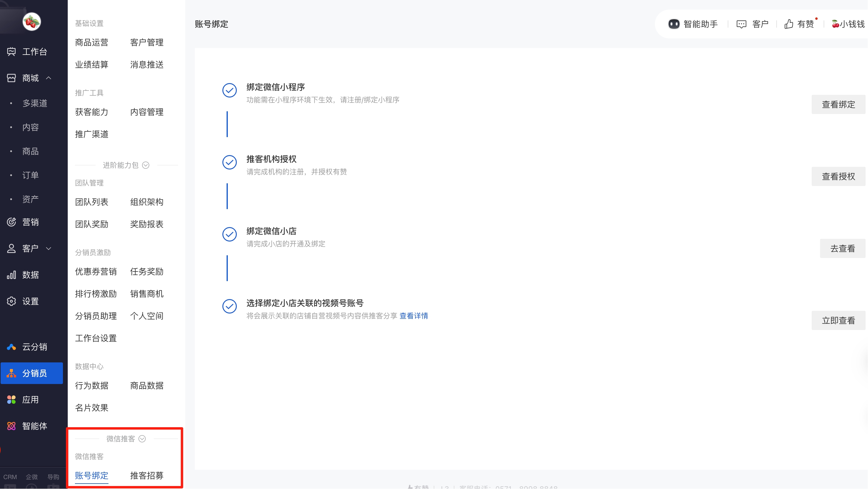Collapse the 商城 sidebar section chevron

pos(49,78)
